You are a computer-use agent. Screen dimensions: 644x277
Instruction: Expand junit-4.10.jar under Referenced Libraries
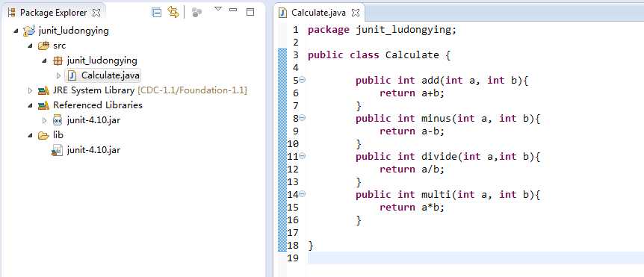tap(44, 120)
